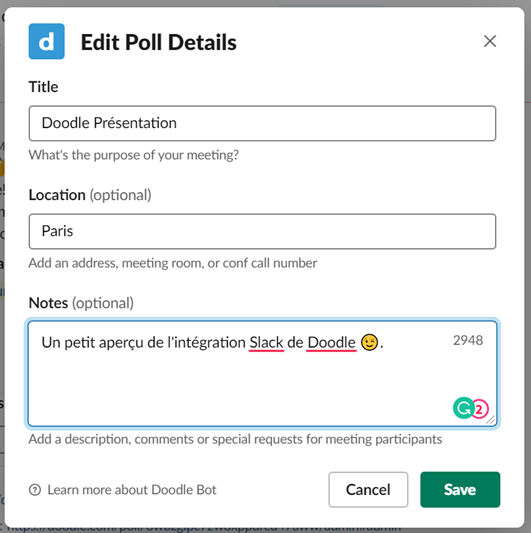Click the underlined word Slack in notes
Image resolution: width=531 pixels, height=533 pixels.
[x=266, y=343]
